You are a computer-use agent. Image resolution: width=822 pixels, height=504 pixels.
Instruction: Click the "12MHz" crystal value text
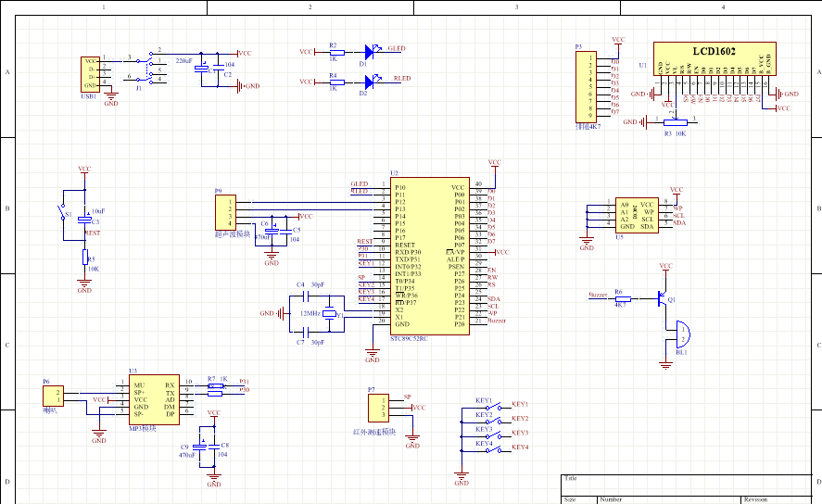[x=310, y=313]
